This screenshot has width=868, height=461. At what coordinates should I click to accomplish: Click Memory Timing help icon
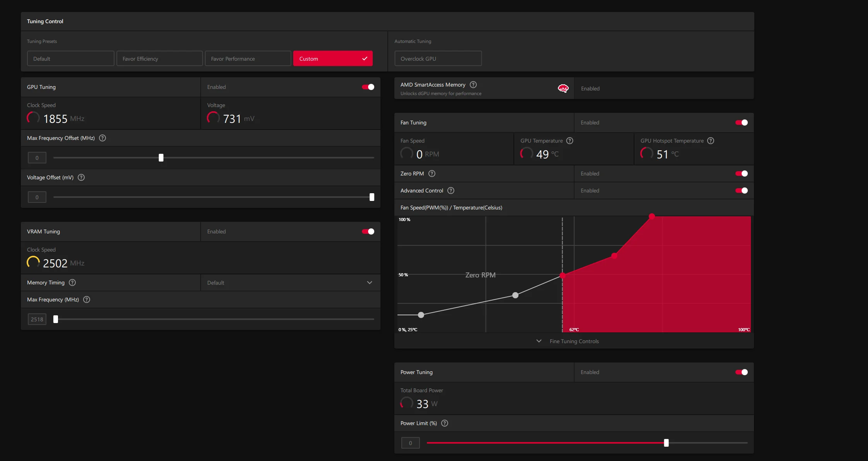[x=72, y=282]
